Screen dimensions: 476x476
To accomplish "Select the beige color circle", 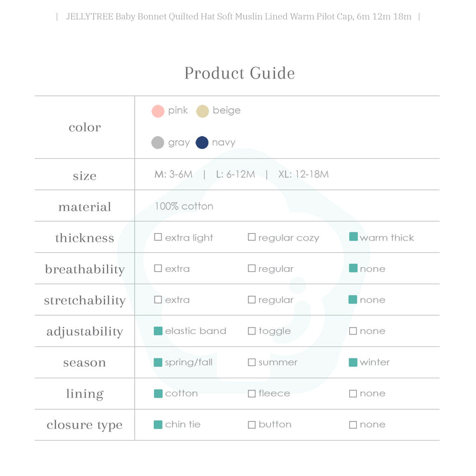I will 202,111.
